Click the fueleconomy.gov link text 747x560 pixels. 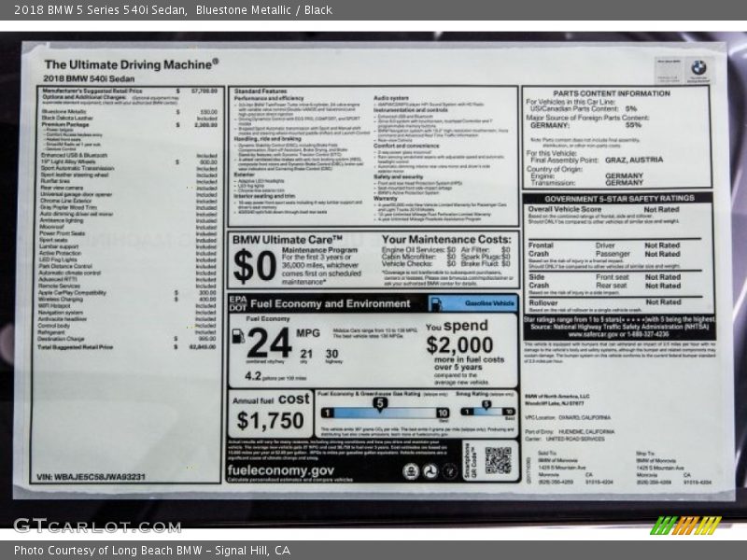(x=281, y=470)
